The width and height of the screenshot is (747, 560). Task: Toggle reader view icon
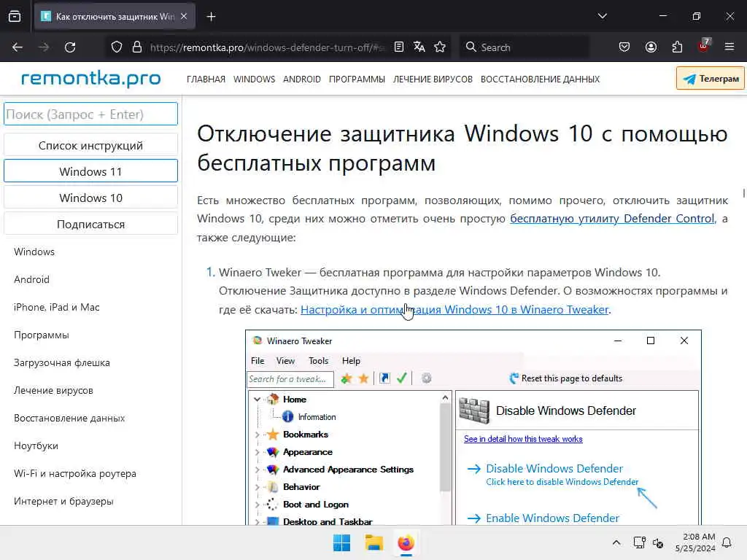(399, 47)
